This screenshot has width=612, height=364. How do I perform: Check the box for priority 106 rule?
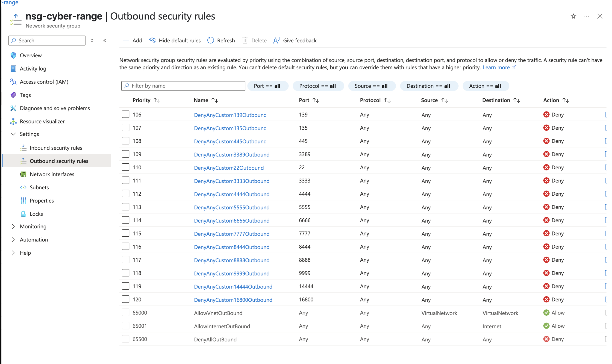pos(126,114)
